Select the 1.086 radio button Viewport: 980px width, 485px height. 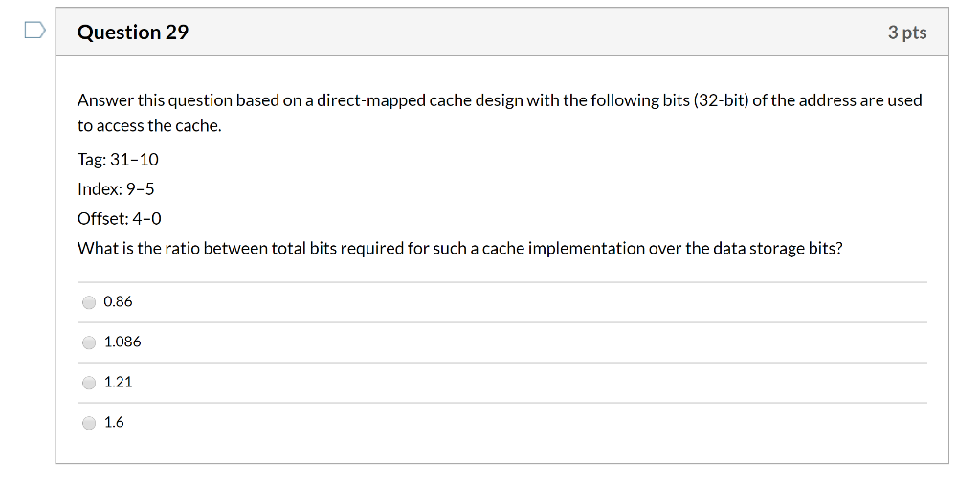[89, 342]
